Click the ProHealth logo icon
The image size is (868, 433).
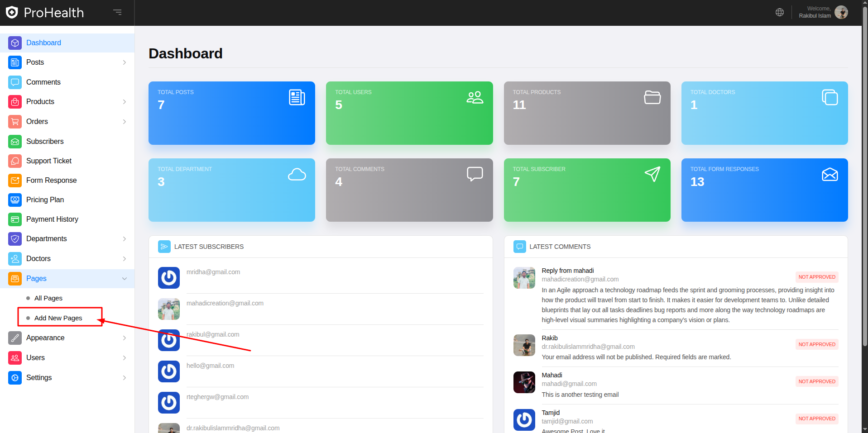pyautogui.click(x=12, y=12)
